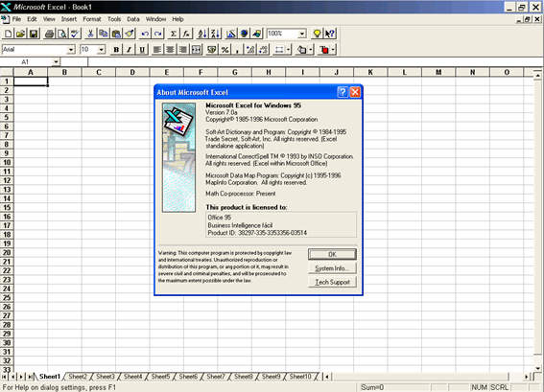The height and width of the screenshot is (392, 544).
Task: Click Center Across Columns icon
Action: tap(196, 50)
